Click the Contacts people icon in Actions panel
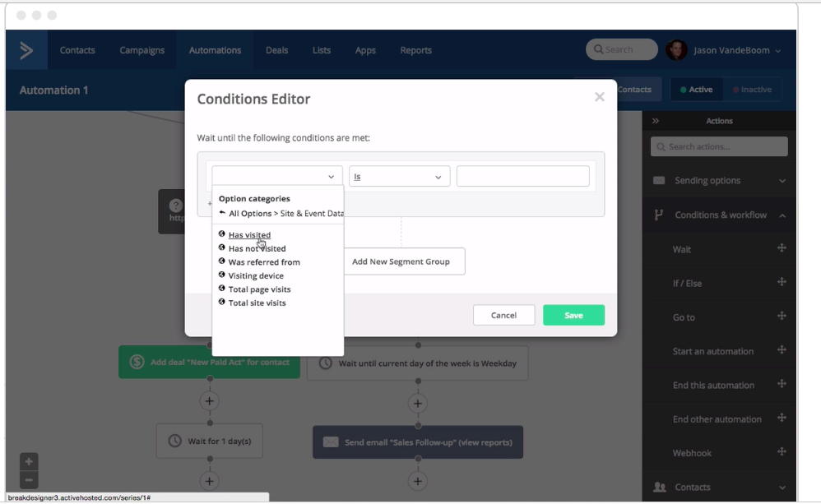Screen dimensions: 821x504 tap(658, 487)
